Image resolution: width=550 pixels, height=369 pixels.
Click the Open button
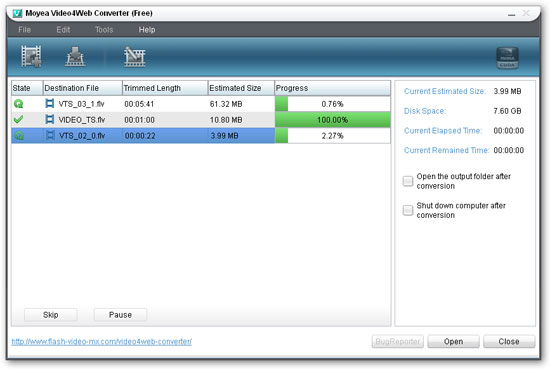pos(453,341)
